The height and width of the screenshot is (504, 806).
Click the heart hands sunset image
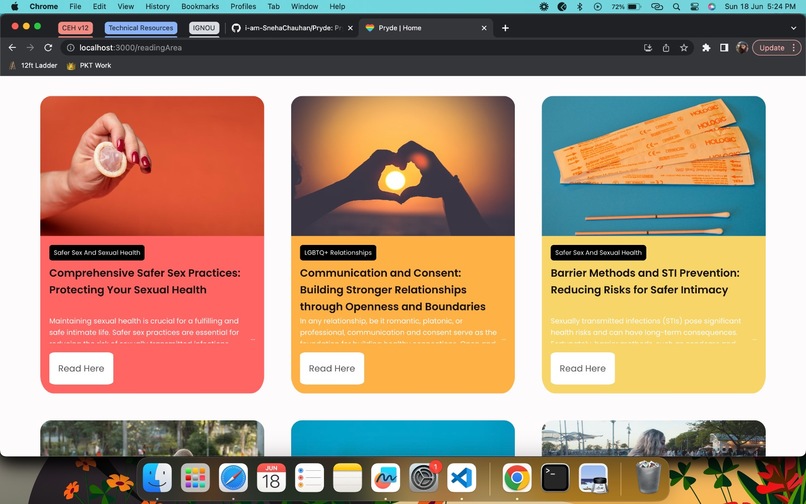(403, 166)
